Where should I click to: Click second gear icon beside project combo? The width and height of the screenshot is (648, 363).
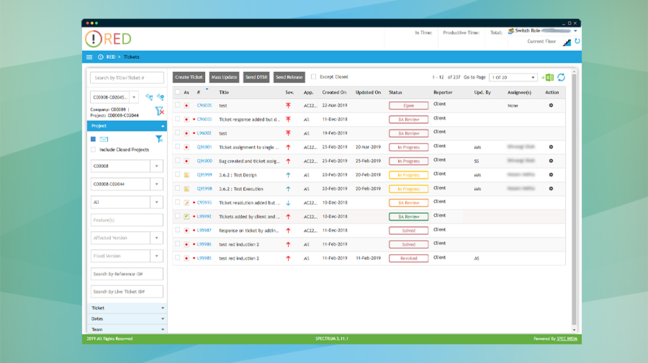point(160,97)
